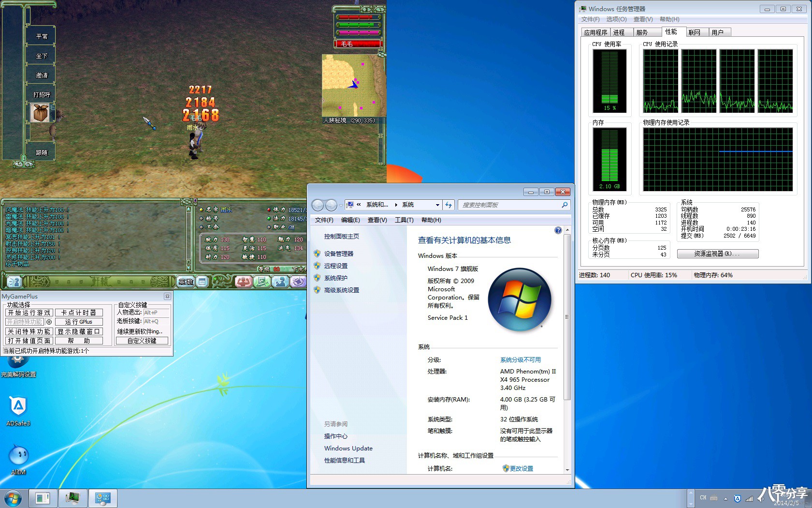Show hidden tray icons arrow
This screenshot has height=508, width=812.
pyautogui.click(x=725, y=498)
